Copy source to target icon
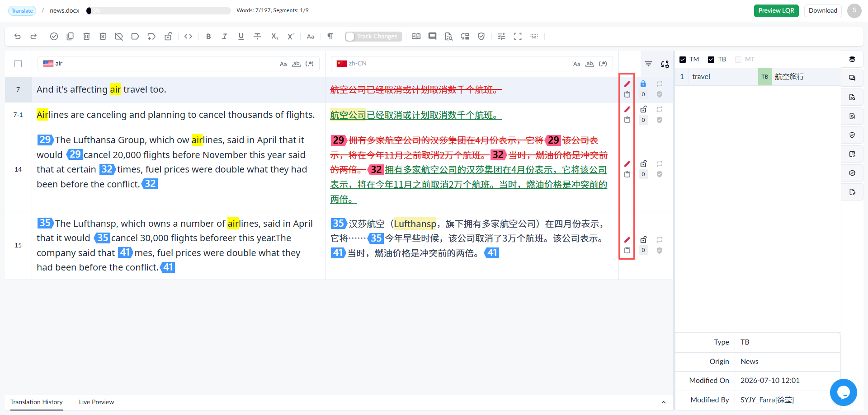 70,37
